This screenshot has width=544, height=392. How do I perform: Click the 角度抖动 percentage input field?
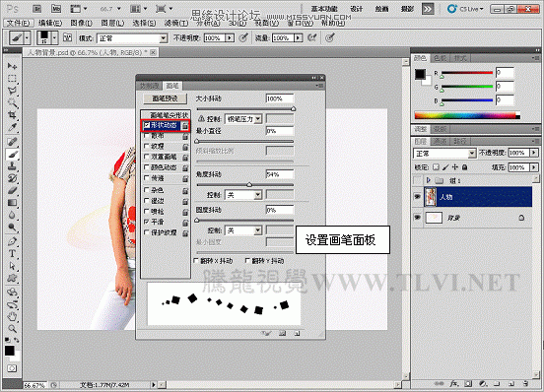tap(280, 174)
